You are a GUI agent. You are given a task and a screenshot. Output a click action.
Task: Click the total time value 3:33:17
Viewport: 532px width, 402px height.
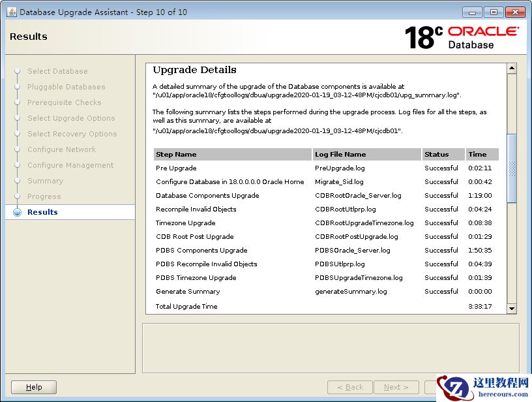click(480, 306)
